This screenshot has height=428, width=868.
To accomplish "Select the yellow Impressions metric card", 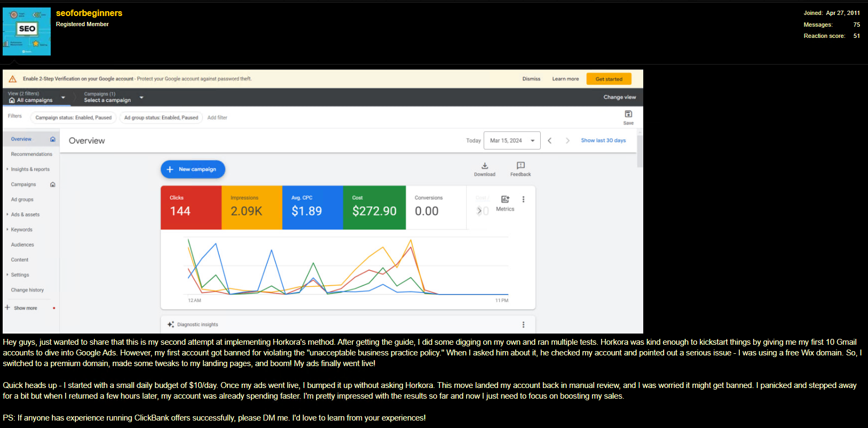I will [252, 208].
